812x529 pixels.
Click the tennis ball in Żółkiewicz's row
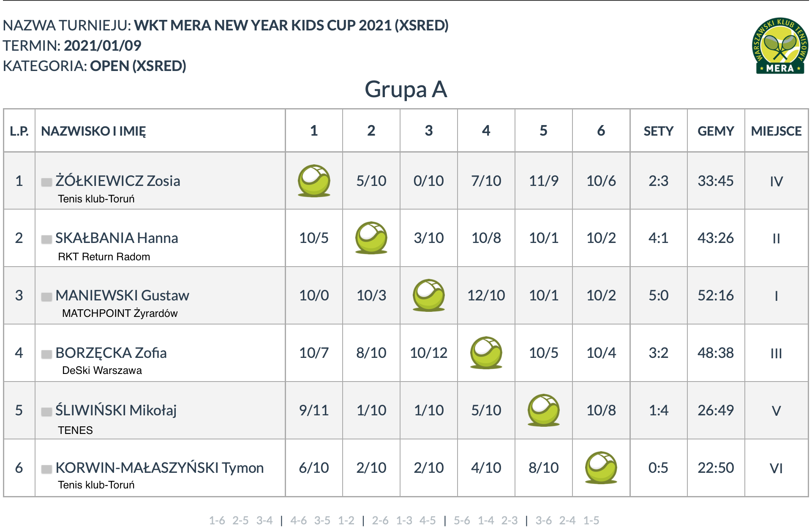[314, 181]
